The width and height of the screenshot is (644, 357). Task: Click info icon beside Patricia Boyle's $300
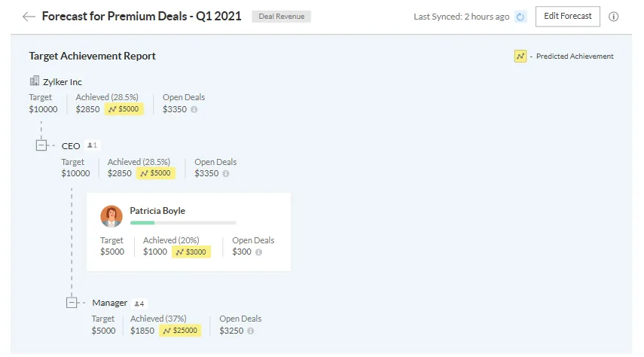click(x=258, y=252)
